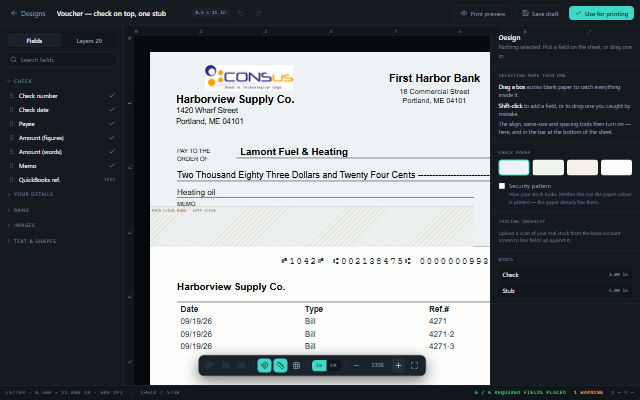Select the amount in words line
Screen dimensions: 640x400
click(333, 175)
